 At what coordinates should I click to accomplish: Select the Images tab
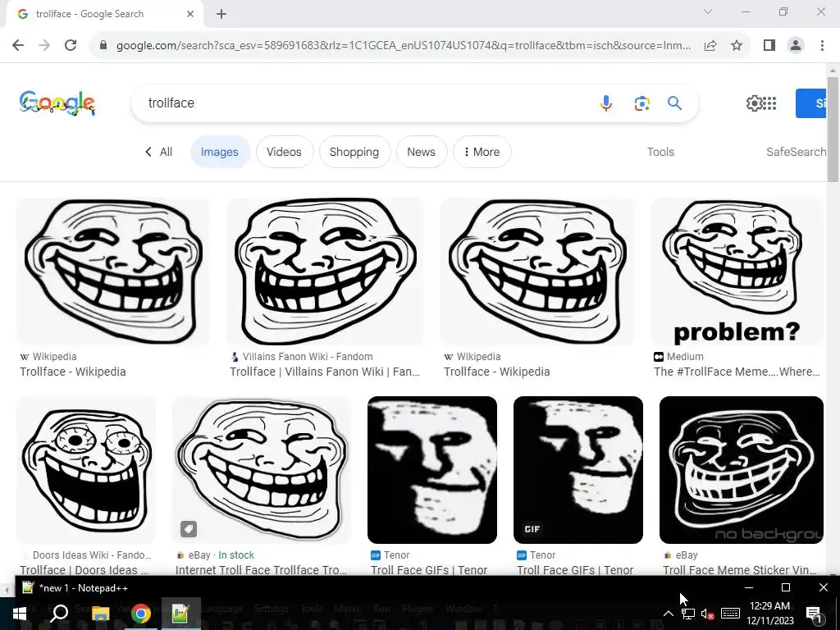220,152
